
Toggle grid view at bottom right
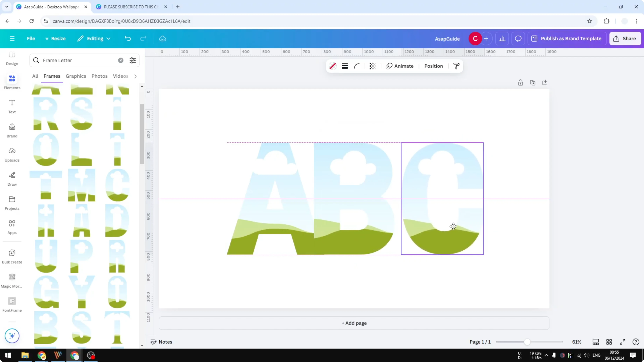[609, 342]
